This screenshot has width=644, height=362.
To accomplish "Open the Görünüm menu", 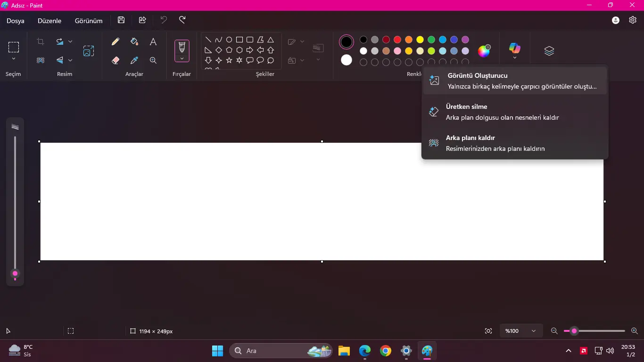I will [89, 21].
